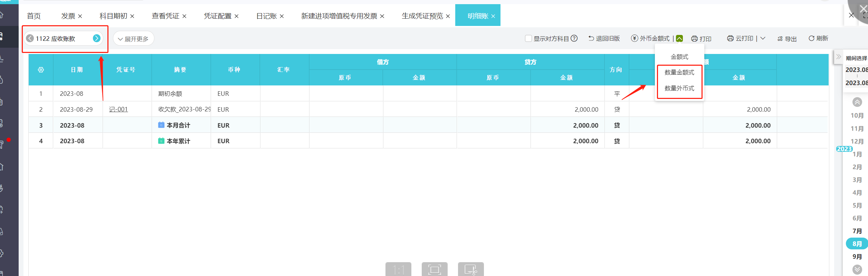Click the help icon next to 显示对方科目
Viewport: 868px width, 276px height.
(574, 38)
